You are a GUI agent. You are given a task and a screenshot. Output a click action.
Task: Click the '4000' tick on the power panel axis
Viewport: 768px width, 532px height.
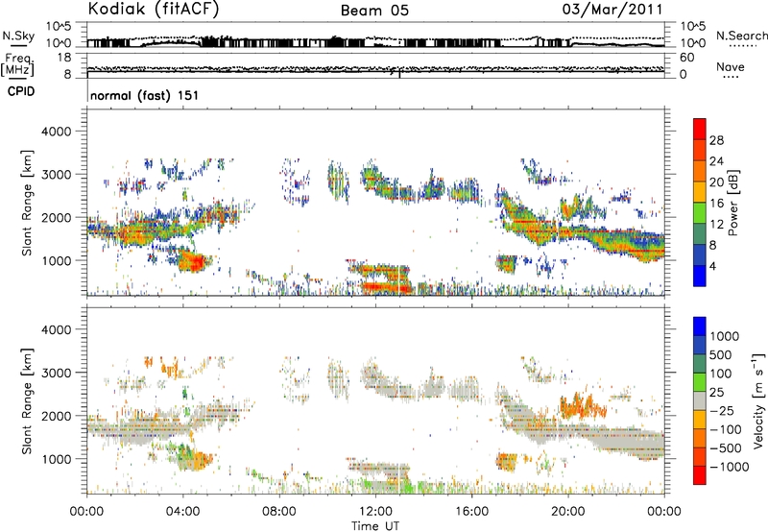click(56, 132)
